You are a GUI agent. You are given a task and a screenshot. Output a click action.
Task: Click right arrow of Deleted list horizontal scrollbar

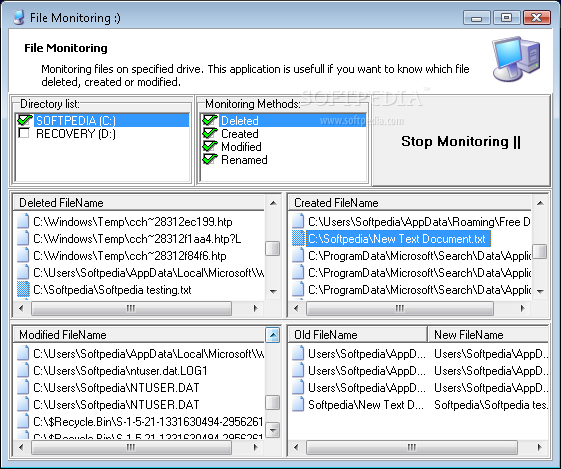tap(255, 308)
